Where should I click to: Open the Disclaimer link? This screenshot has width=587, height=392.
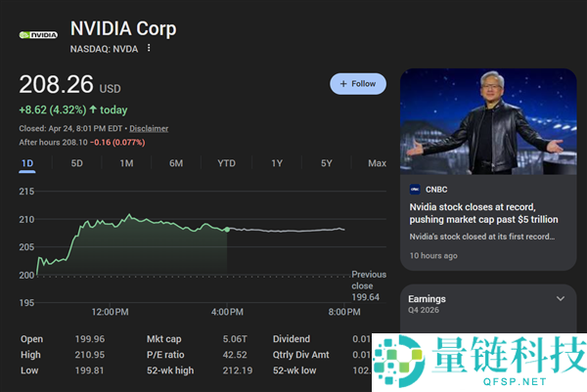pos(149,128)
